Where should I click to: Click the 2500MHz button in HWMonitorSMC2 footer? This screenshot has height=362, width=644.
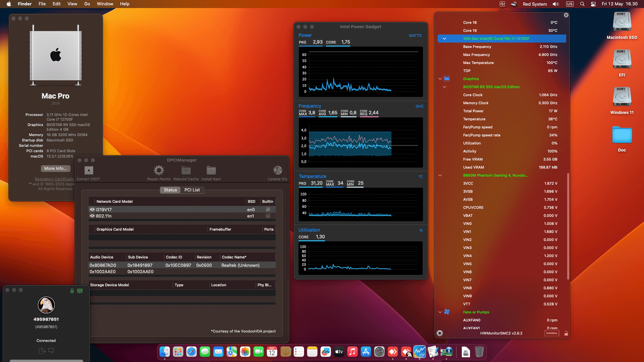pos(552,333)
